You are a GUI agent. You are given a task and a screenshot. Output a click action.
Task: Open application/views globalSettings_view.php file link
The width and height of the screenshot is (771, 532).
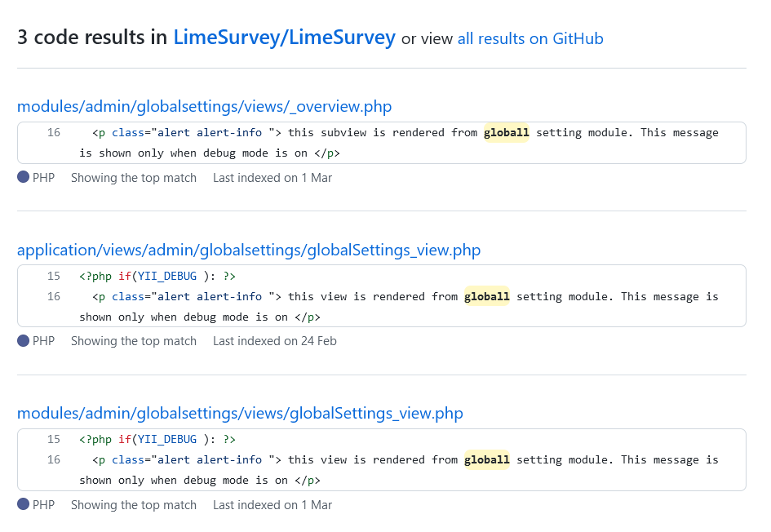249,250
